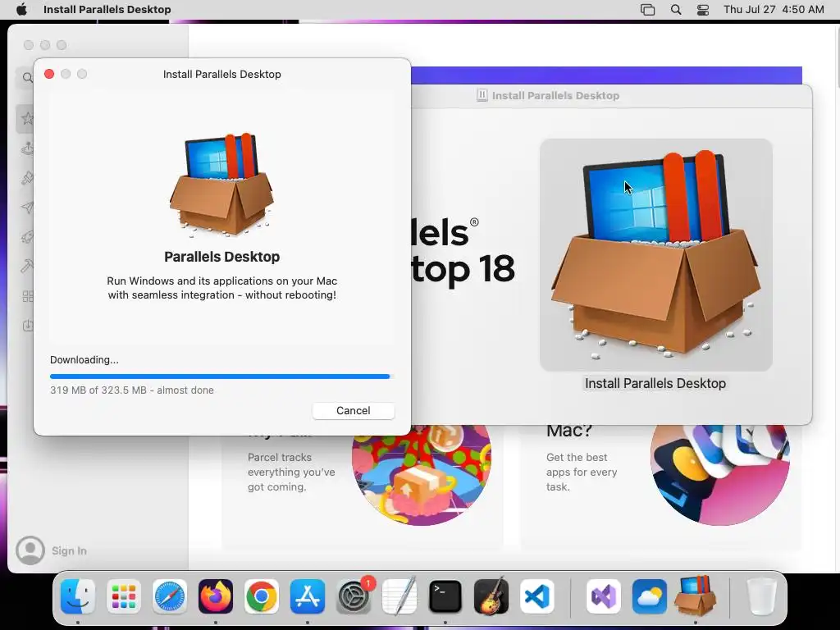The width and height of the screenshot is (840, 630).
Task: Click the date and time in the menu bar
Action: click(774, 10)
